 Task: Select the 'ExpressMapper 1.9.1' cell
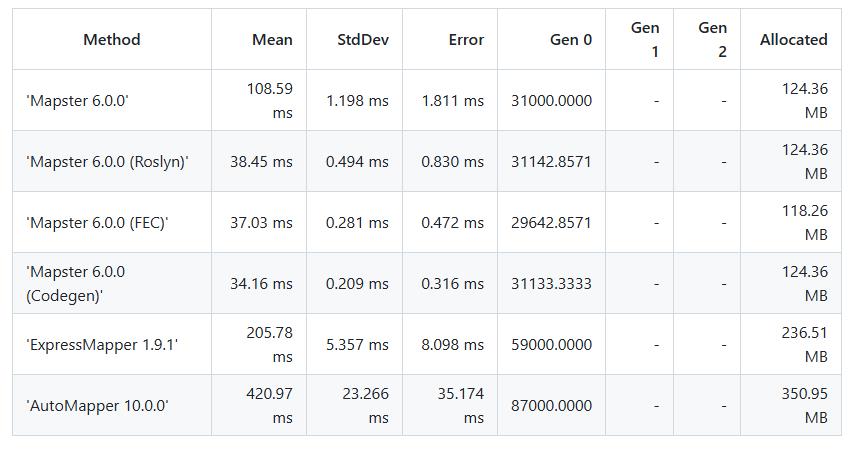click(102, 345)
